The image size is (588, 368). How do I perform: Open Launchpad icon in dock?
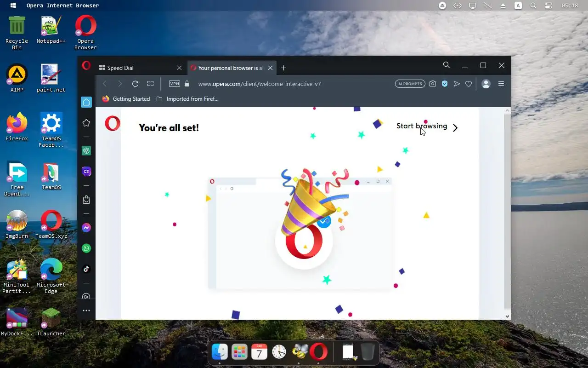(x=239, y=352)
